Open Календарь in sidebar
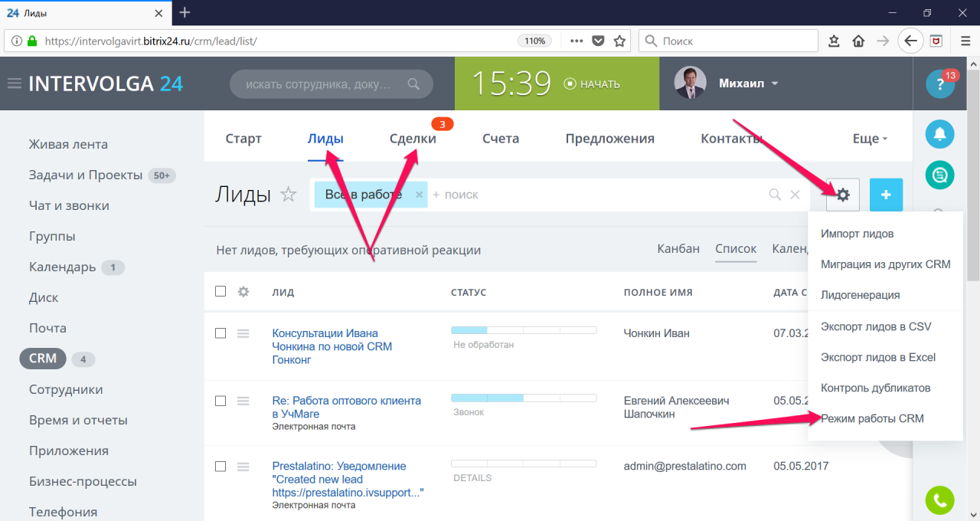The image size is (980, 521). click(x=63, y=267)
